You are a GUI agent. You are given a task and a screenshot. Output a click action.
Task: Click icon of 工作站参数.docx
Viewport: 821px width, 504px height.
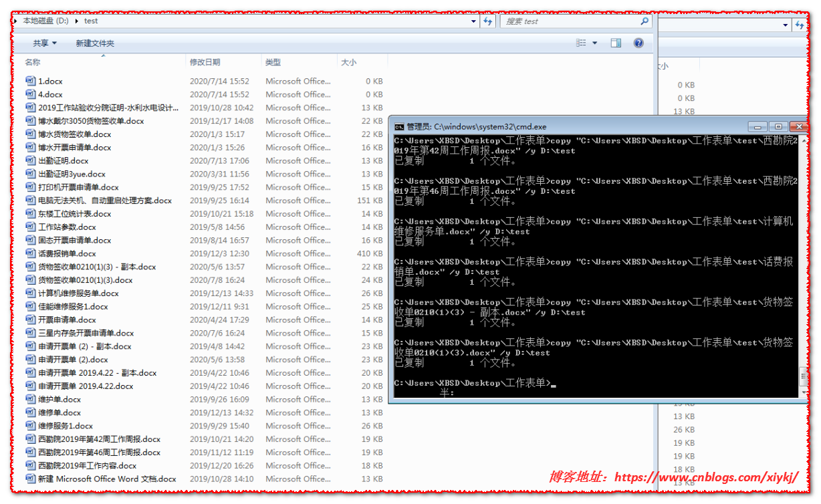(x=31, y=227)
